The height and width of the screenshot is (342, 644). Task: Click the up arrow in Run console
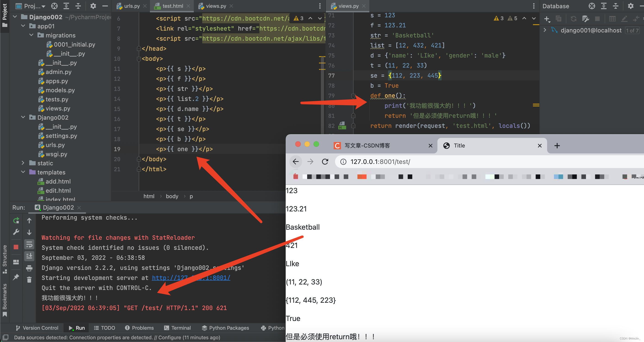[29, 220]
